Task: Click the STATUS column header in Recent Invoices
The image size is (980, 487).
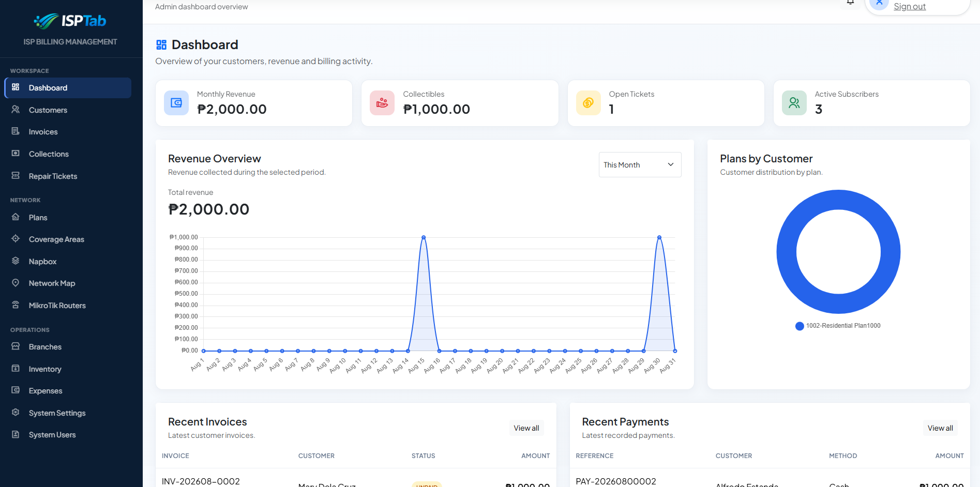Action: click(x=423, y=456)
